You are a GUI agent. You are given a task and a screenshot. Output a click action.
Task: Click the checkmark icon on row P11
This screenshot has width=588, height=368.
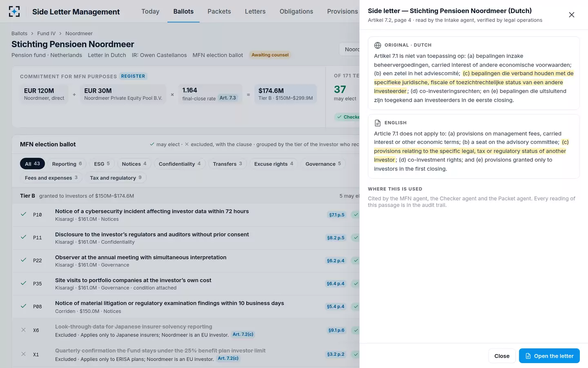coord(24,237)
